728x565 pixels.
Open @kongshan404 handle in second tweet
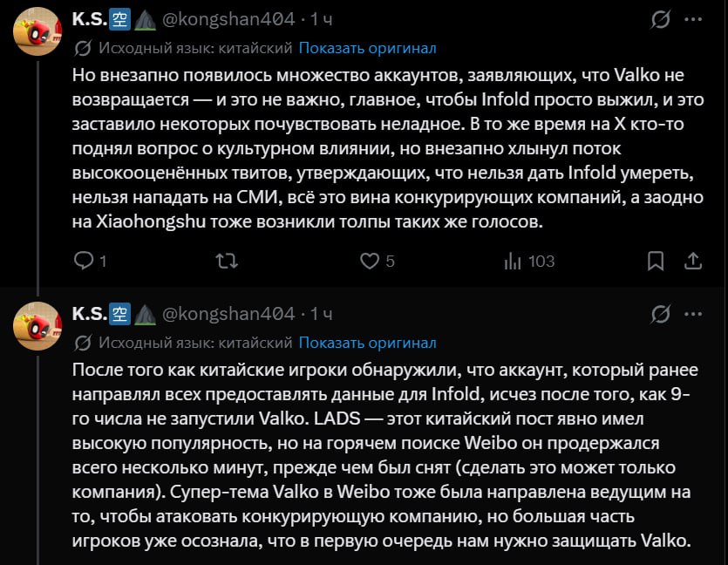click(228, 314)
